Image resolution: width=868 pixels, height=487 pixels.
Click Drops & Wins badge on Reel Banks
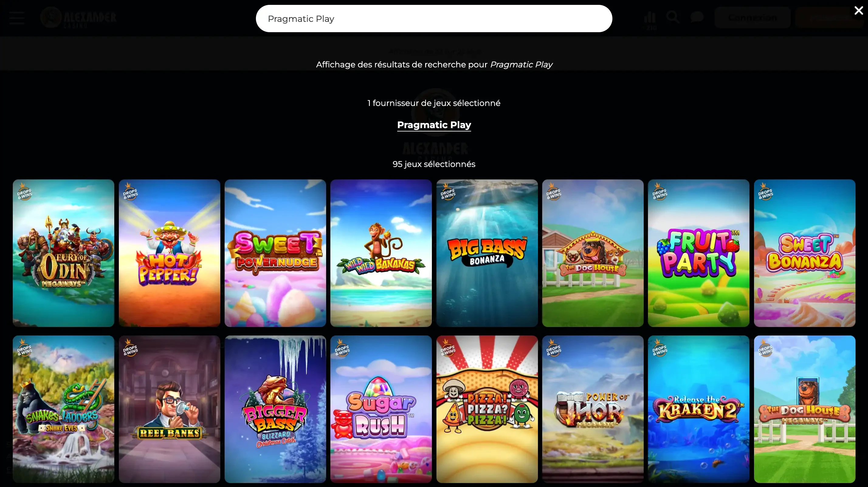tap(130, 348)
